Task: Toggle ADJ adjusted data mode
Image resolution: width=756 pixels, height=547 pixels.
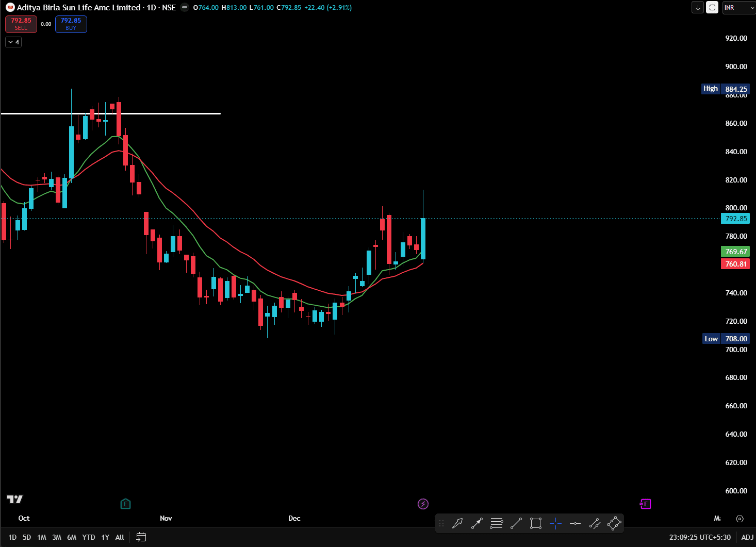Action: point(747,537)
